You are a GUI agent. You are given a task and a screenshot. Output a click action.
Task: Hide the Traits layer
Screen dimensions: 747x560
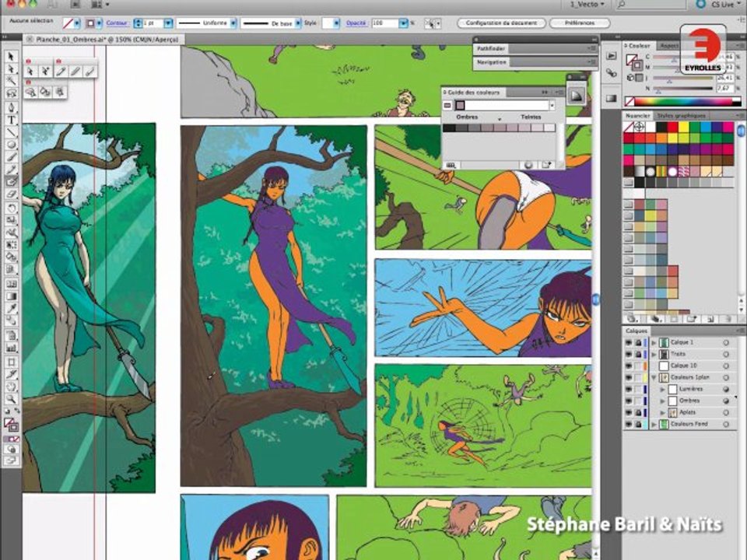(x=629, y=355)
